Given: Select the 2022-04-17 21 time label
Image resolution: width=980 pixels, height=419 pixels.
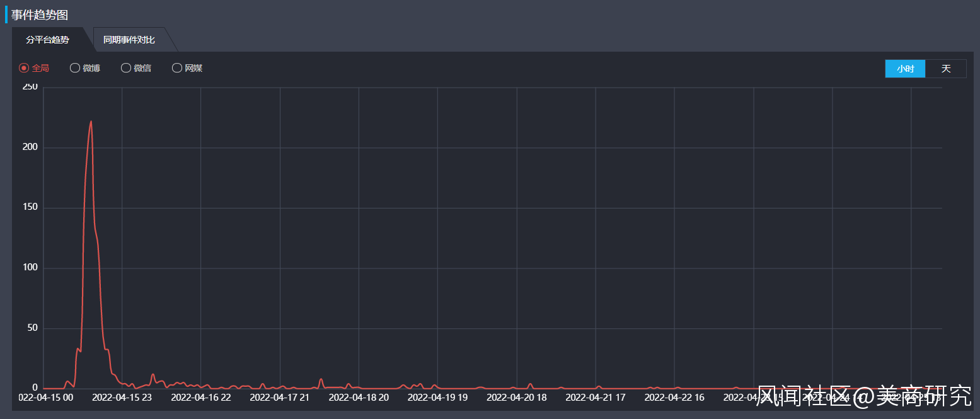Looking at the screenshot, I should (x=280, y=398).
